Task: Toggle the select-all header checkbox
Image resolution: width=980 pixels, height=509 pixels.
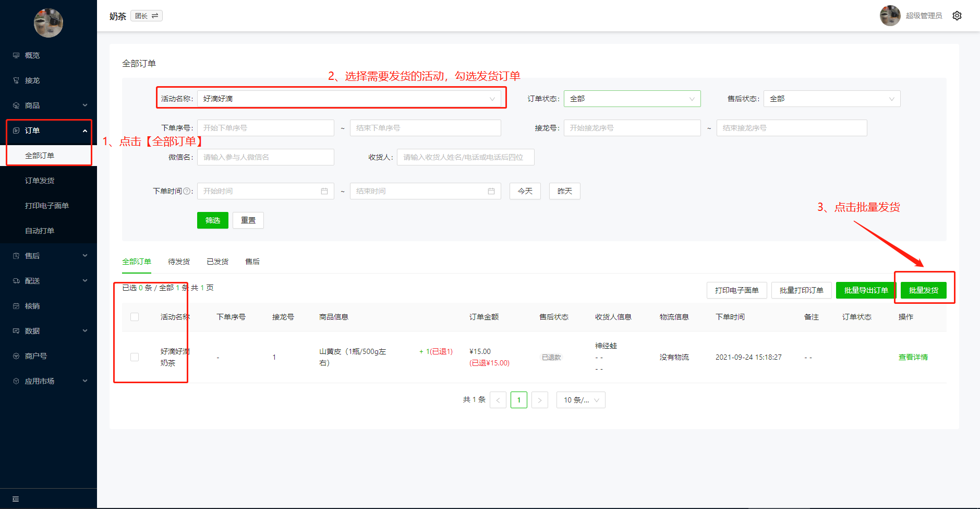Action: point(135,317)
